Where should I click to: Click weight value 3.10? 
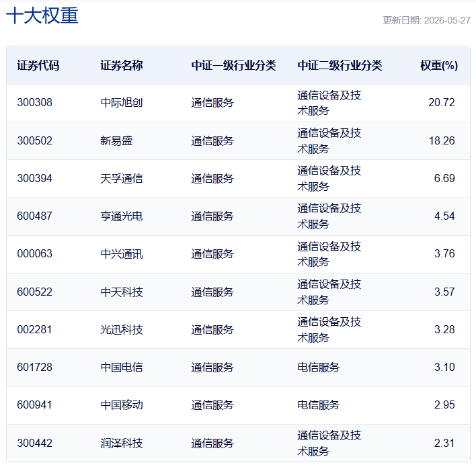pyautogui.click(x=444, y=367)
